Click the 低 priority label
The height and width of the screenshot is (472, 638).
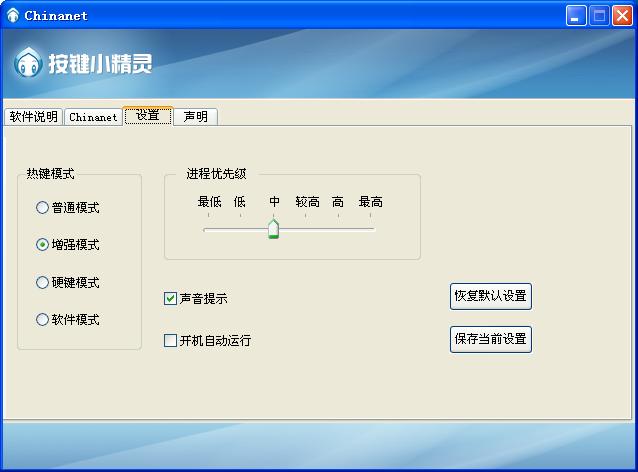(x=240, y=201)
